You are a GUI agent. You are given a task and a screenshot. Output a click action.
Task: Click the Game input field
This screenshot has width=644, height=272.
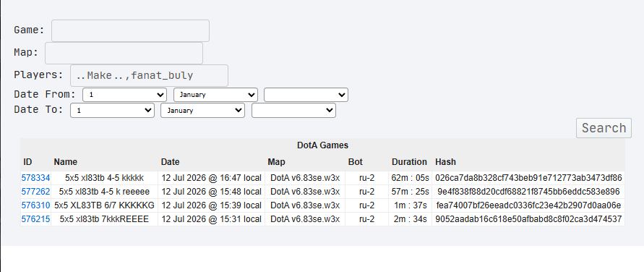click(x=130, y=31)
